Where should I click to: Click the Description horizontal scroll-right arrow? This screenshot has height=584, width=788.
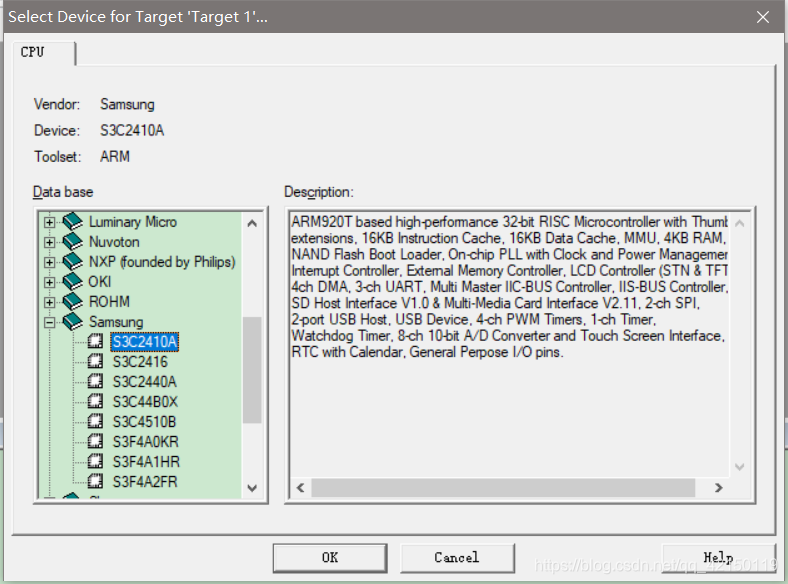pos(719,488)
